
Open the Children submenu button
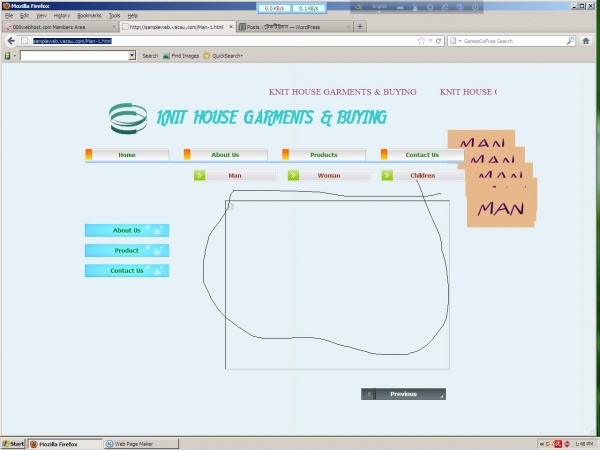point(422,175)
